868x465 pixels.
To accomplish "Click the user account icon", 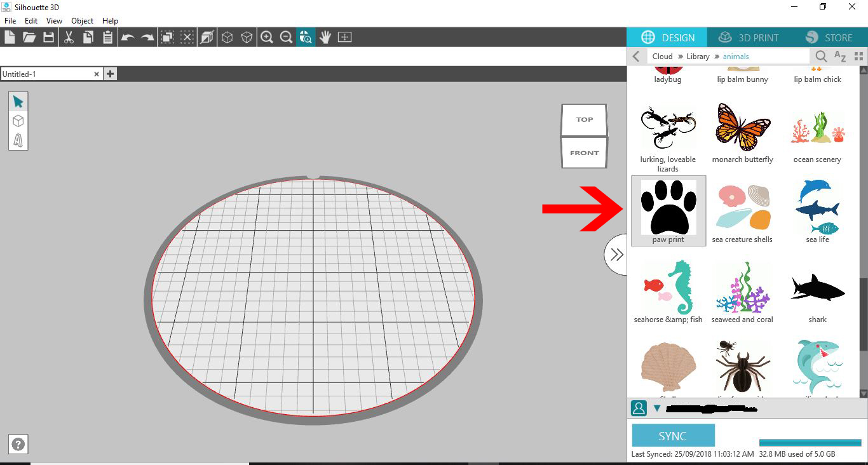I will [x=639, y=408].
